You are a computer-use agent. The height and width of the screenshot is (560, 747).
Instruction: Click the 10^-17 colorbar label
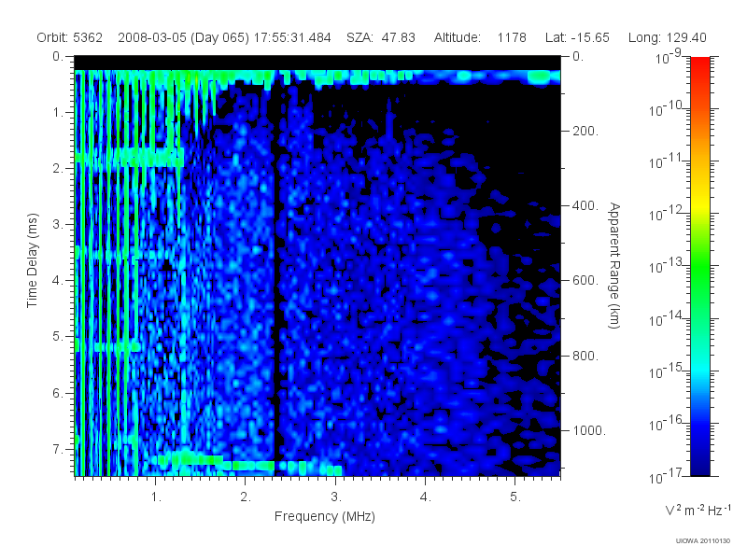tap(665, 476)
